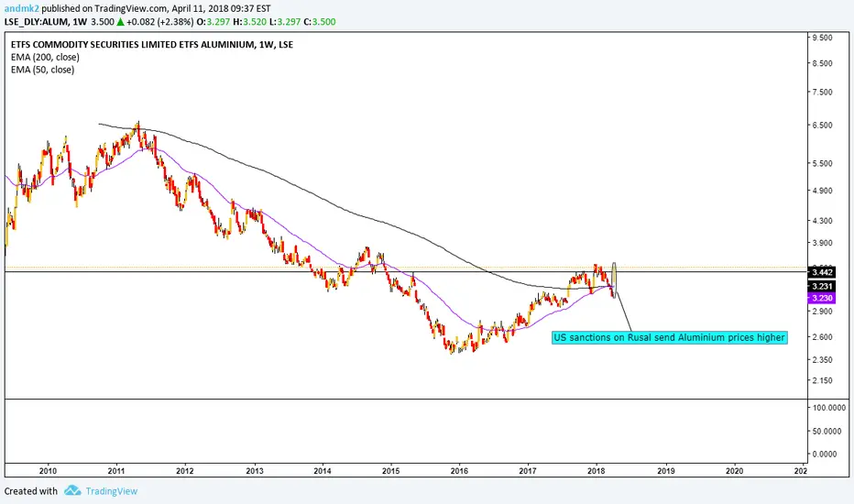Click the EMA (200, close) indicator label
Viewport: 854px width, 504px height.
tap(45, 57)
